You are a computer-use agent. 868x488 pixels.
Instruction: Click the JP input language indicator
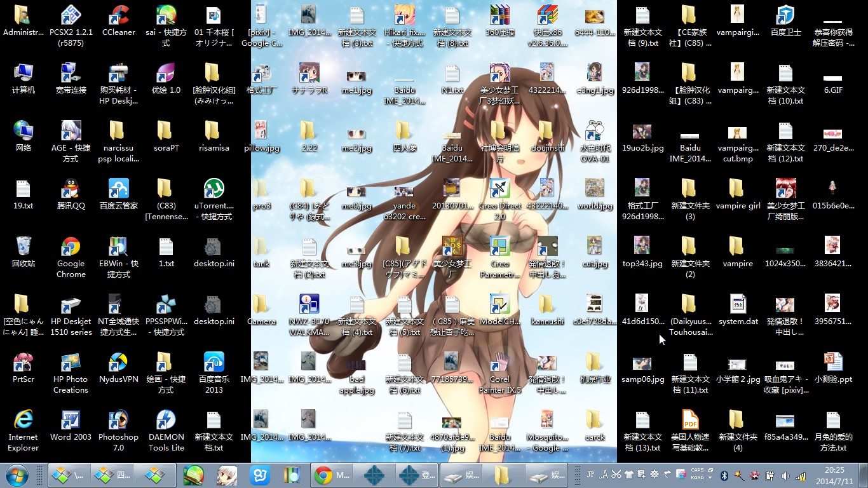590,475
